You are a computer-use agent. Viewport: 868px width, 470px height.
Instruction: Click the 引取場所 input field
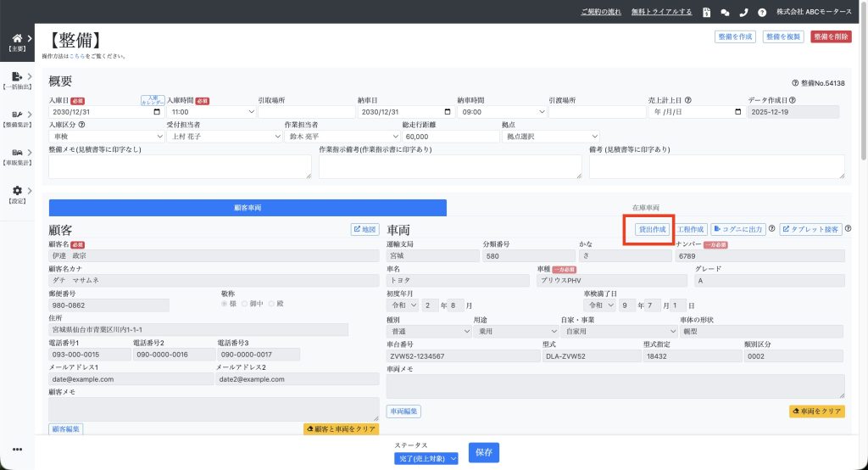point(306,111)
